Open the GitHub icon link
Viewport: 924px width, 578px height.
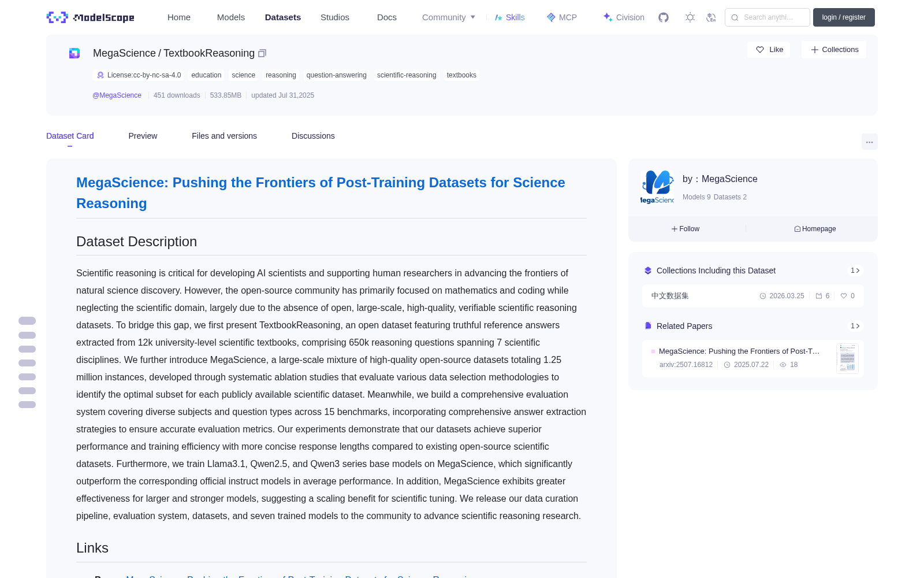click(x=664, y=17)
